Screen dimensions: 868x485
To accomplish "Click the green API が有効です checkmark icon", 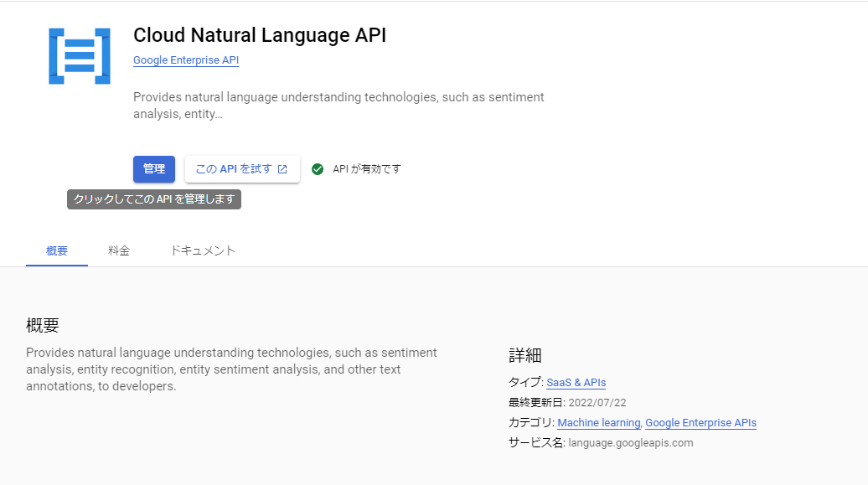I will [x=317, y=168].
